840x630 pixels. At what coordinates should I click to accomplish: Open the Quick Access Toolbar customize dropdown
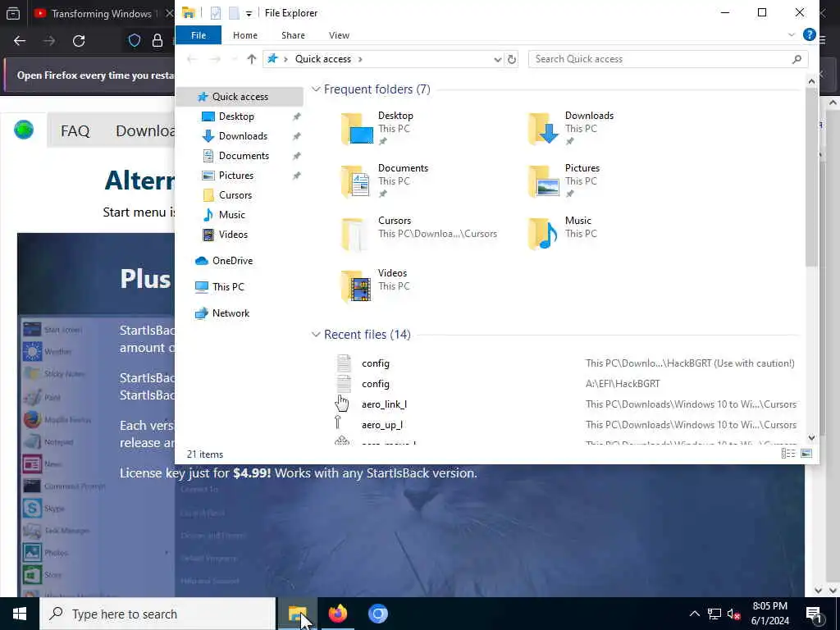[249, 13]
